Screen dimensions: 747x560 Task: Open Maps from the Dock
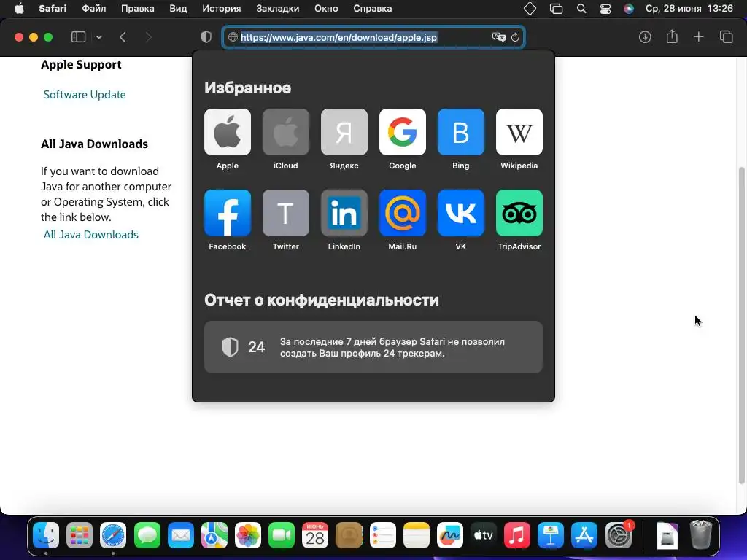[214, 536]
